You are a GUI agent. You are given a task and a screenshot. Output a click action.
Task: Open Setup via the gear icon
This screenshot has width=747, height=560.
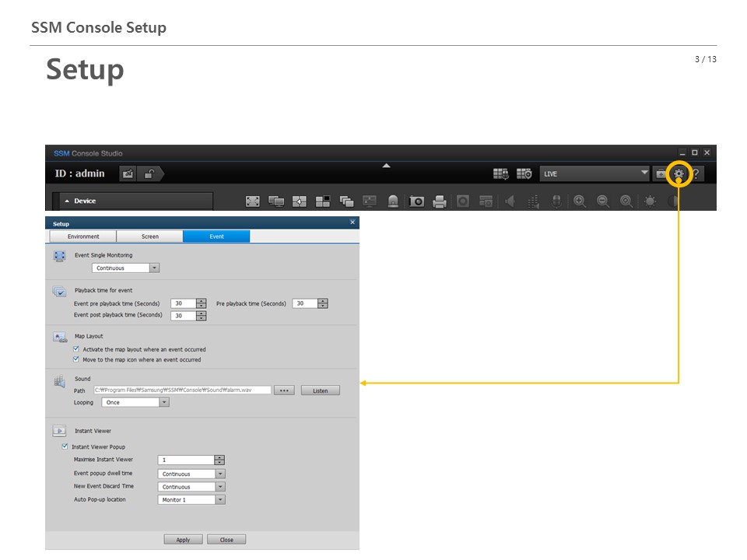679,174
